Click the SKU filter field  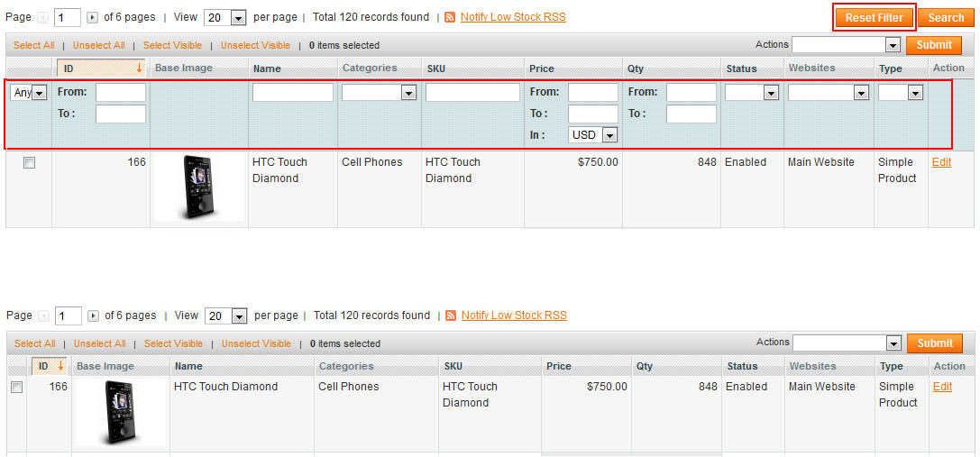pyautogui.click(x=472, y=93)
